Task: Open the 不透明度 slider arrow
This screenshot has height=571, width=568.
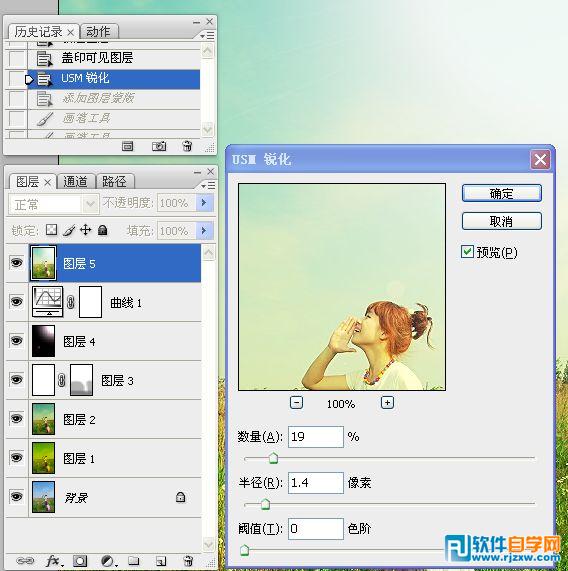Action: pos(204,202)
